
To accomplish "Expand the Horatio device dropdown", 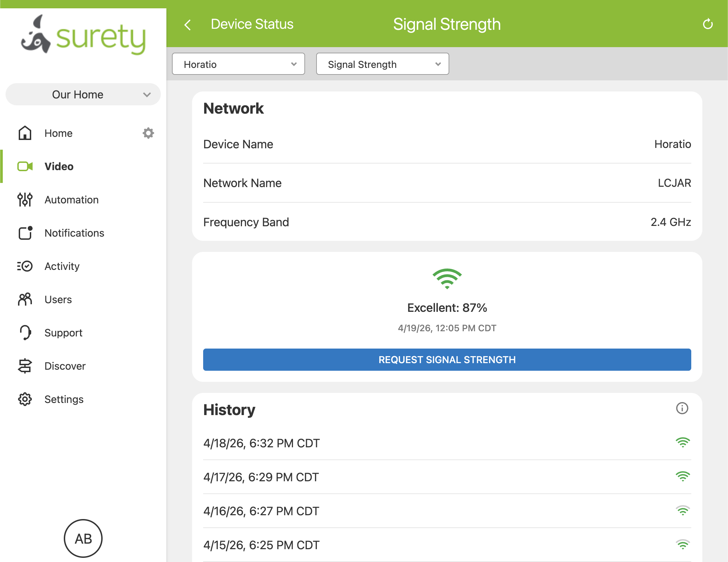I will 239,64.
